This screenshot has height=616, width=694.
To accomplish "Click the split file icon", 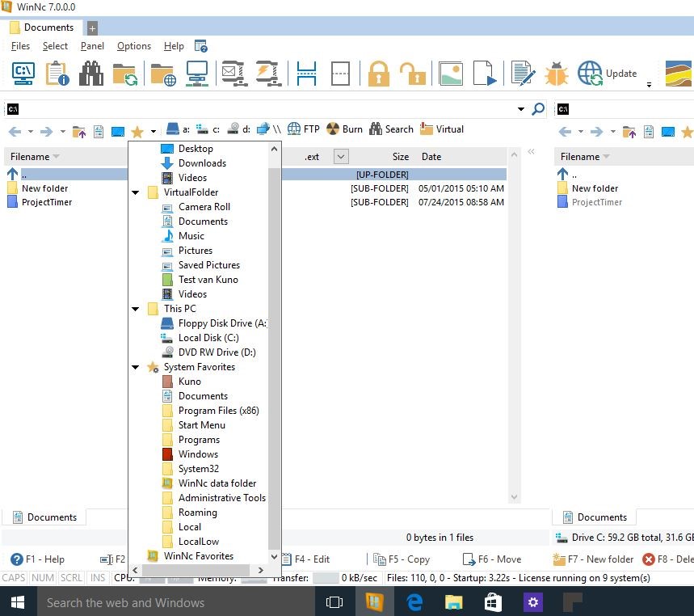I will pos(306,74).
